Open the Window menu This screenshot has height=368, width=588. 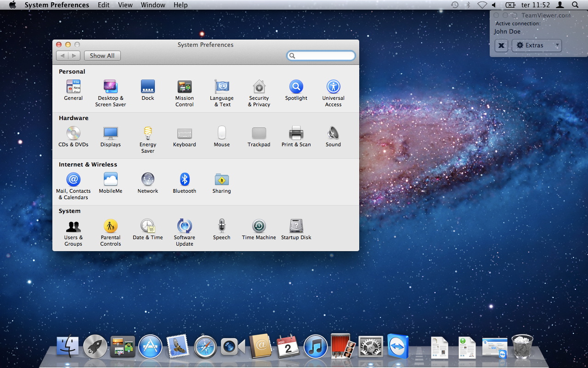tap(153, 5)
